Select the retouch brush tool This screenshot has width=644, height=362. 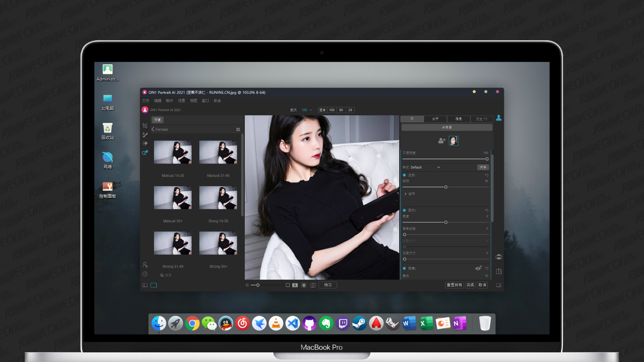coord(145,135)
